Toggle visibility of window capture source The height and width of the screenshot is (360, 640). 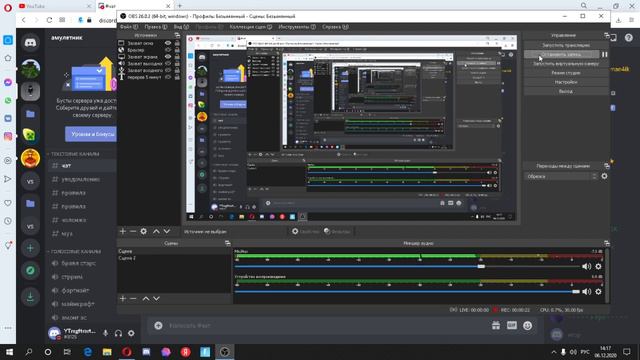[x=168, y=43]
